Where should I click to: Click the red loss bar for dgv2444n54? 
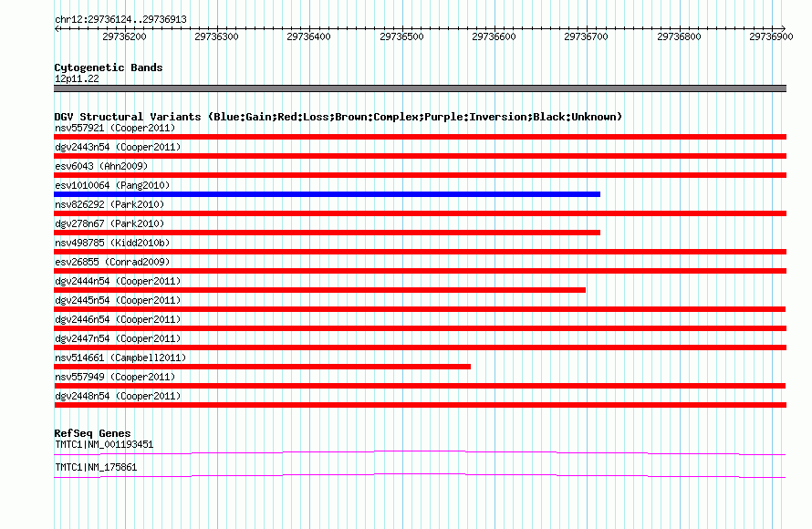tap(319, 290)
